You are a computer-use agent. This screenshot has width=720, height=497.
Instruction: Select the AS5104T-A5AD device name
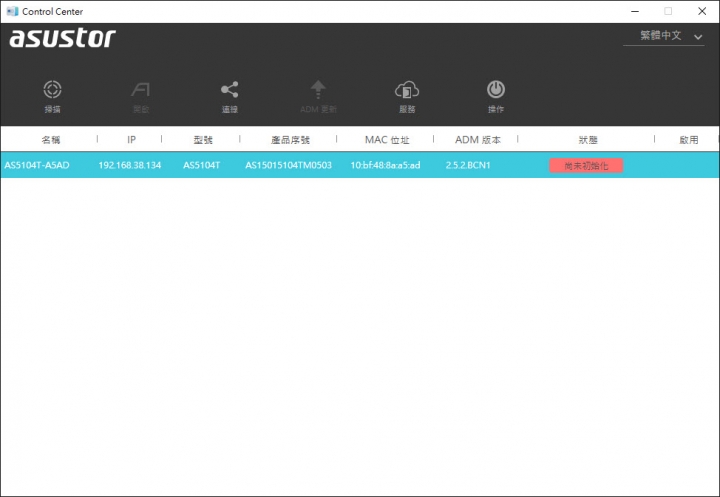click(37, 165)
